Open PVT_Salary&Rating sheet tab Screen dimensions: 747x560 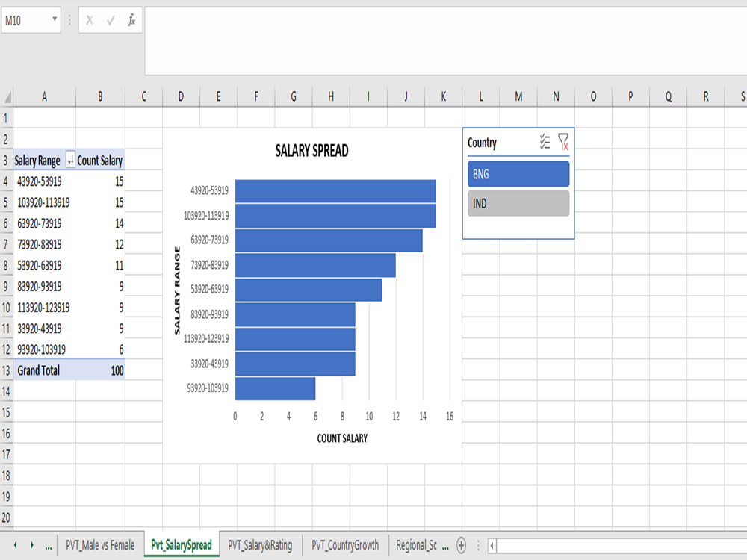click(x=260, y=545)
